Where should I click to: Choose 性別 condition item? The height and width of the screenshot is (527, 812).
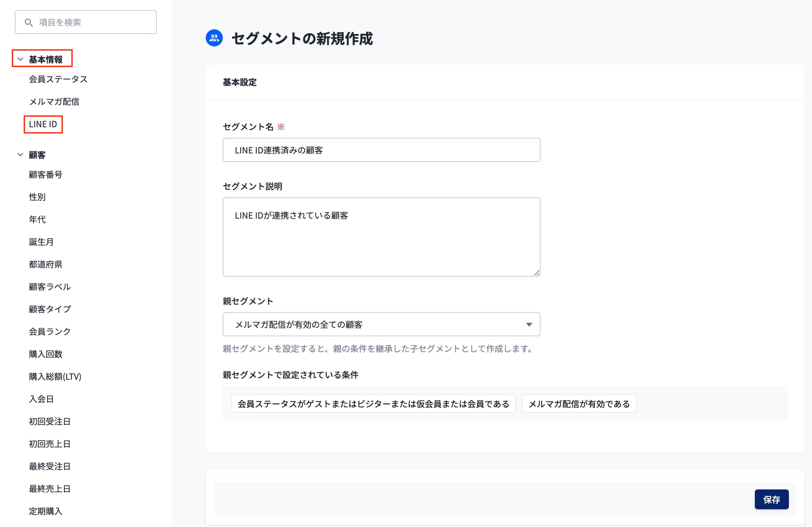tap(37, 197)
